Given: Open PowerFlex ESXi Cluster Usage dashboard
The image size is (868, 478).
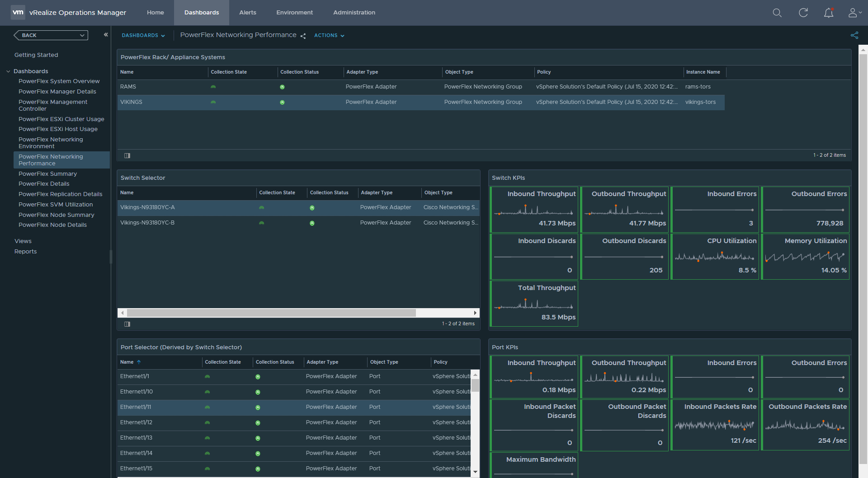Looking at the screenshot, I should [x=61, y=119].
